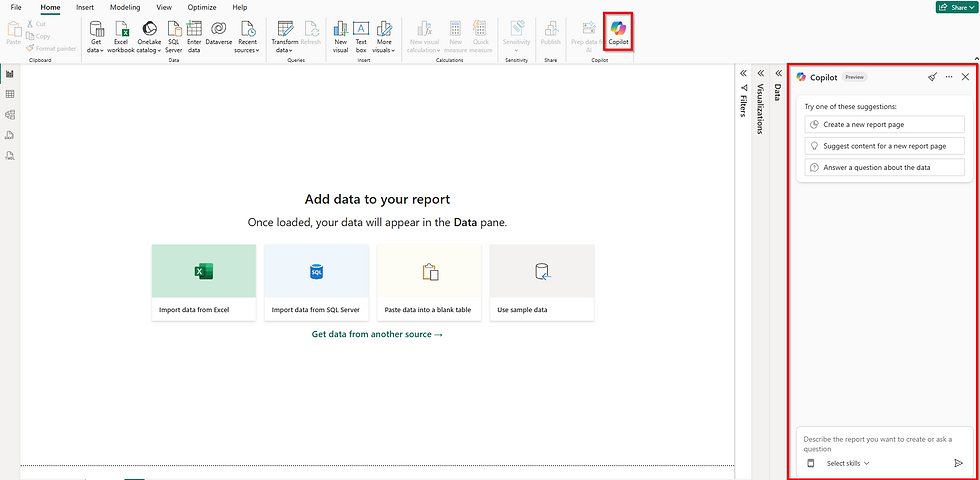The image size is (980, 480).
Task: Open DAX query view in left sidebar
Action: pos(10,135)
